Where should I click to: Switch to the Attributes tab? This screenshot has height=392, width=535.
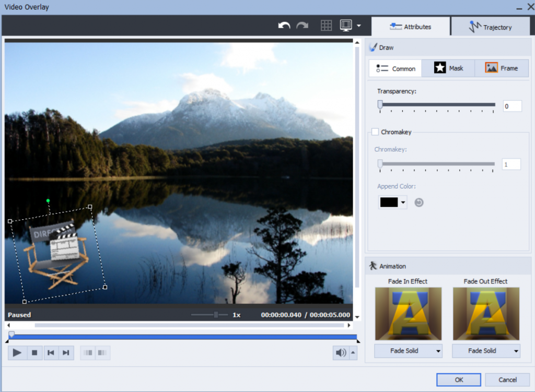(410, 27)
